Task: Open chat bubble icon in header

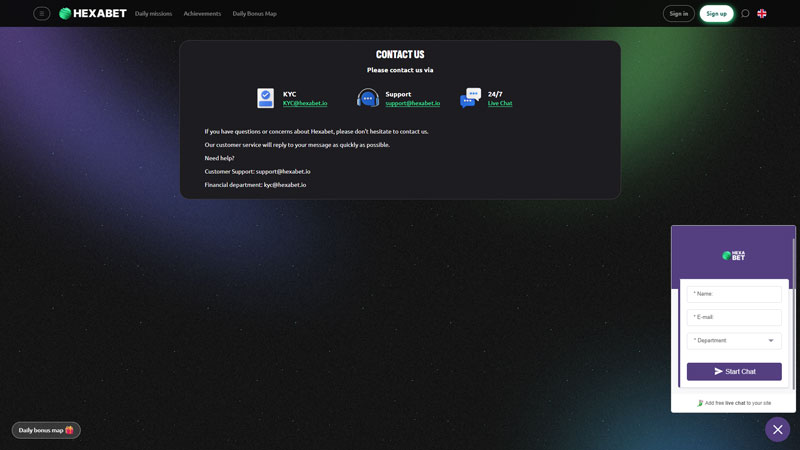Action: (x=745, y=14)
